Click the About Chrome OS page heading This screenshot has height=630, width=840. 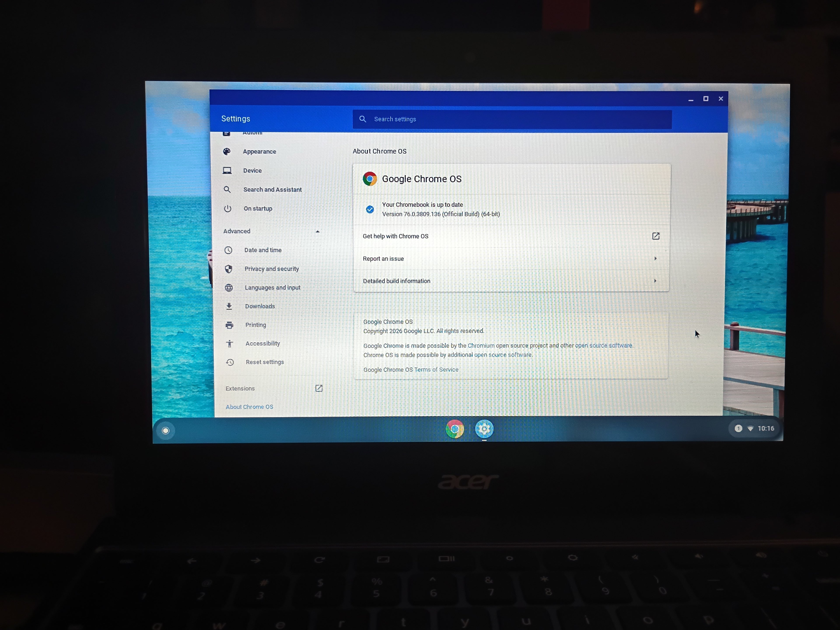379,151
